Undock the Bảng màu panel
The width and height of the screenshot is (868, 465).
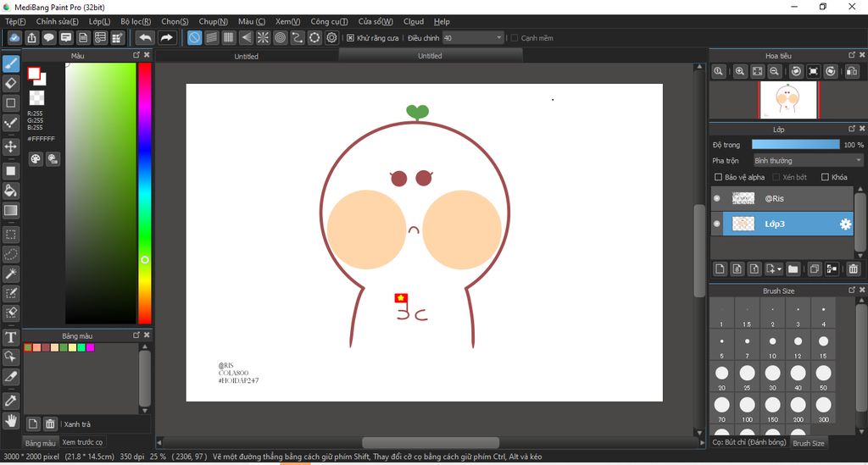coord(136,335)
